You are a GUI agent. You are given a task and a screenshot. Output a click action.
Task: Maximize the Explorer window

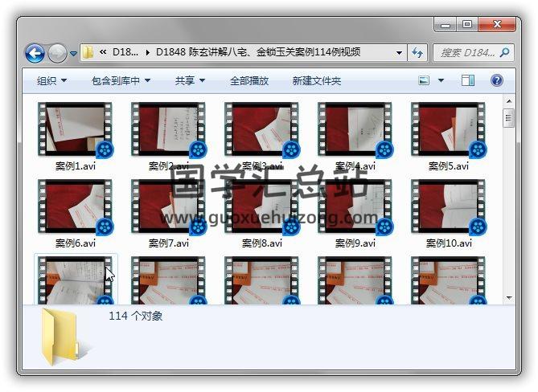pos(467,24)
